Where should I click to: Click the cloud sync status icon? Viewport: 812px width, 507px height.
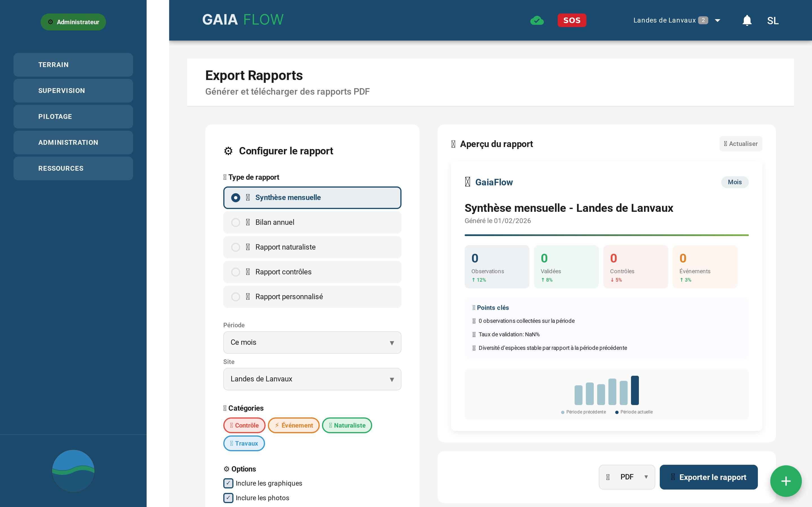pos(537,20)
